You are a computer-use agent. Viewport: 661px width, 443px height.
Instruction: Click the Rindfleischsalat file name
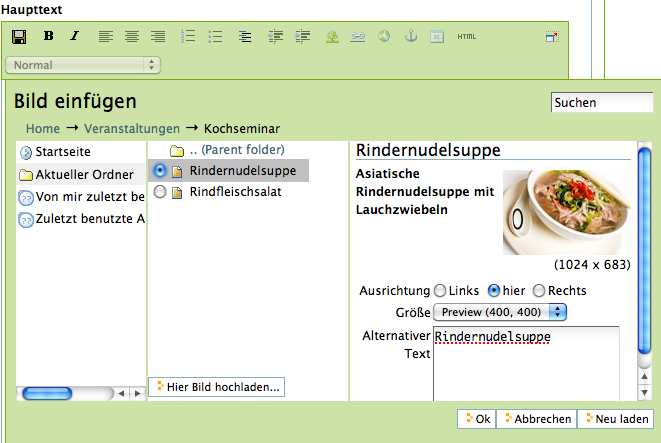click(x=235, y=192)
